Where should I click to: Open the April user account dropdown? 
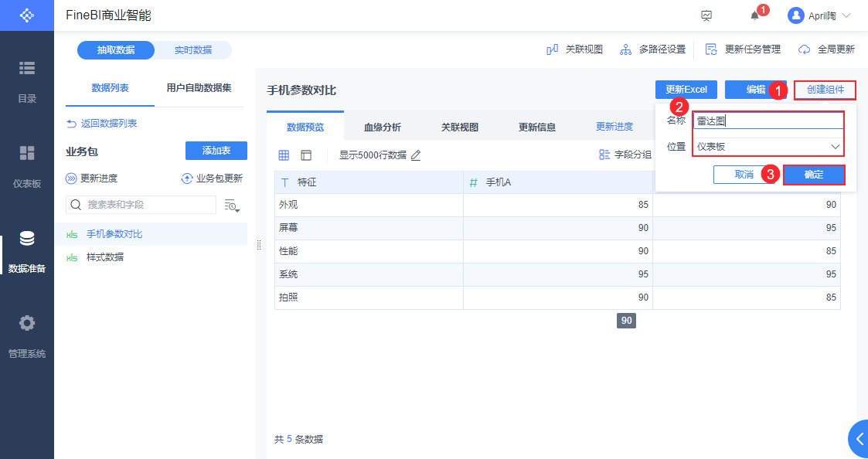(819, 15)
